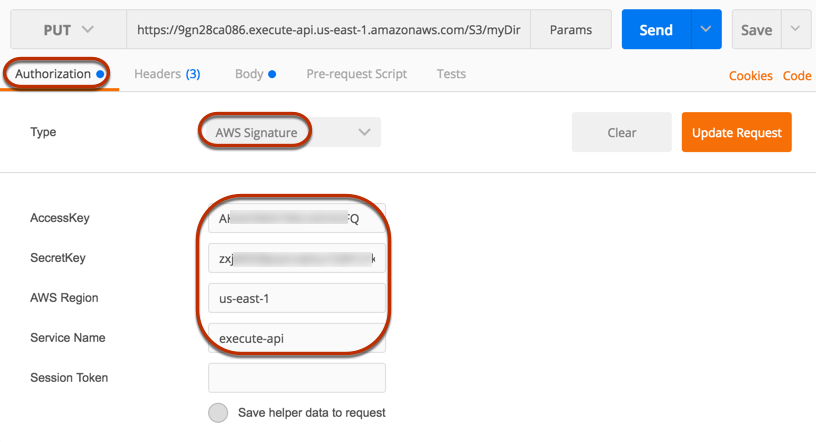This screenshot has height=442, width=816.
Task: Open the PUT method dropdown
Action: pos(68,30)
